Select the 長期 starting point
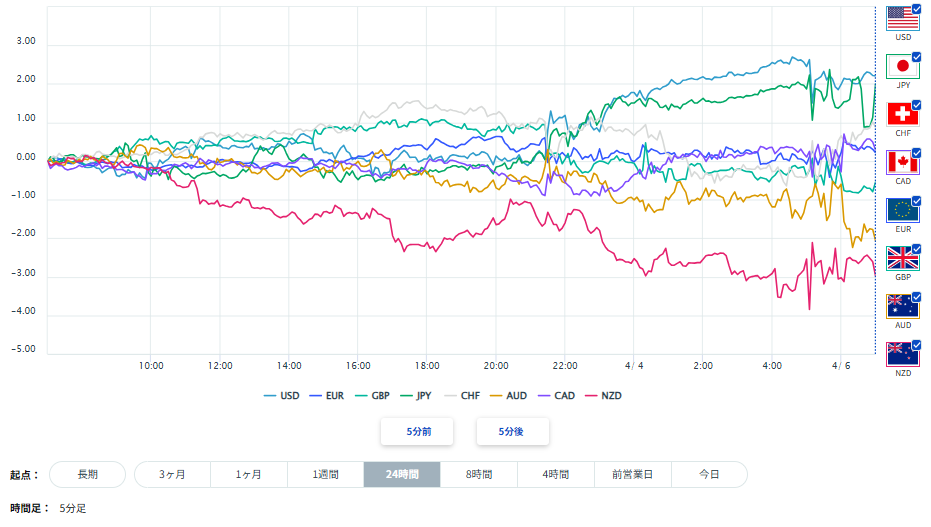 87,474
